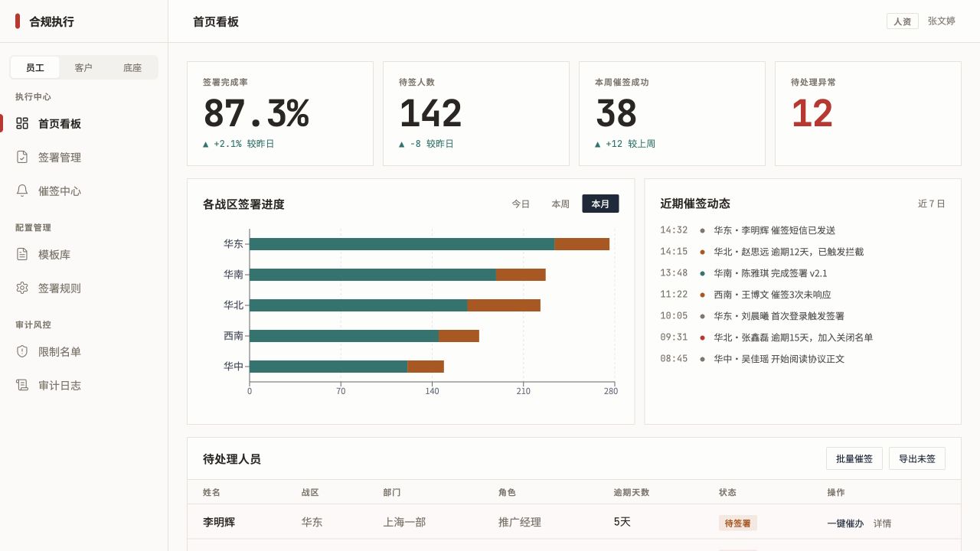Viewport: 980px width, 551px height.
Task: Click the 限制名单 shield icon
Action: [22, 351]
